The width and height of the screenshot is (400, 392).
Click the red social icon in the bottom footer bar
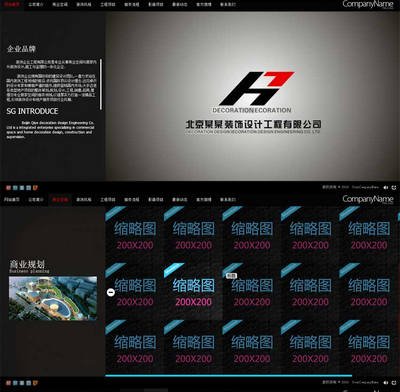pyautogui.click(x=9, y=383)
